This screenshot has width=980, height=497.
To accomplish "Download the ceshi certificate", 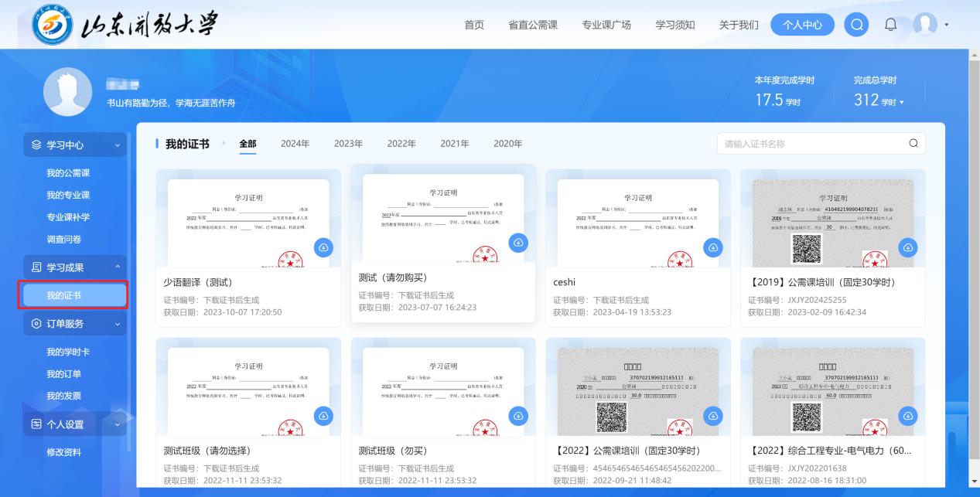I will point(713,247).
